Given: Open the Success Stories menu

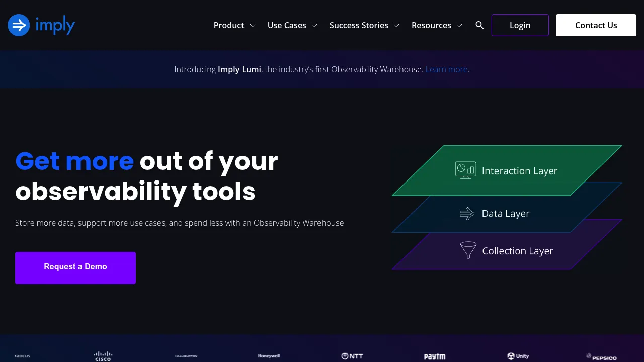Looking at the screenshot, I should pyautogui.click(x=359, y=25).
